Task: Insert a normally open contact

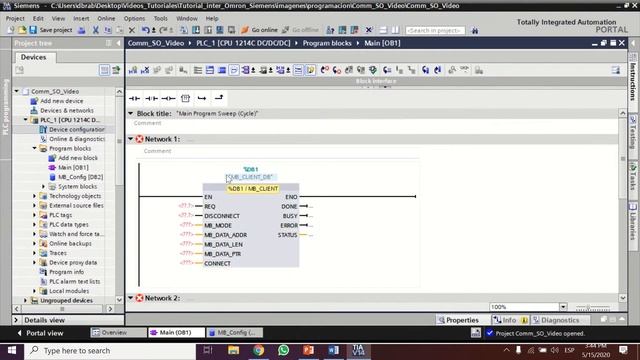Action: [134, 98]
